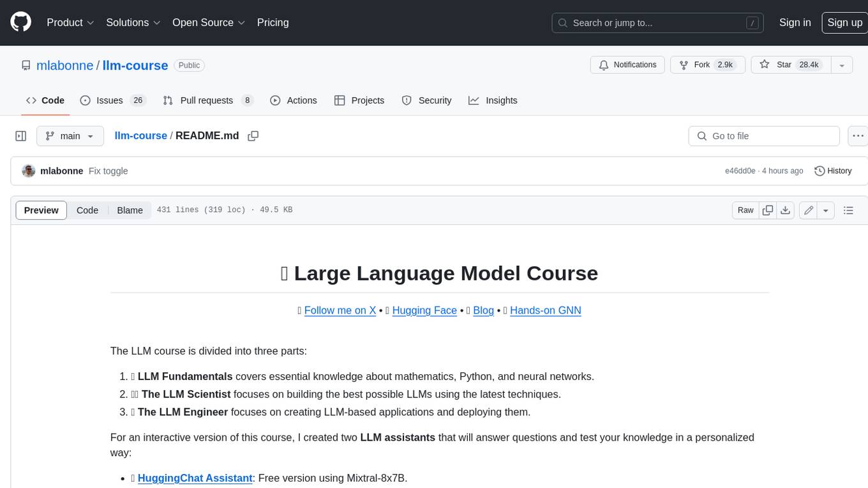Click the Pull requests count badge 8
This screenshot has width=868, height=488.
248,100
